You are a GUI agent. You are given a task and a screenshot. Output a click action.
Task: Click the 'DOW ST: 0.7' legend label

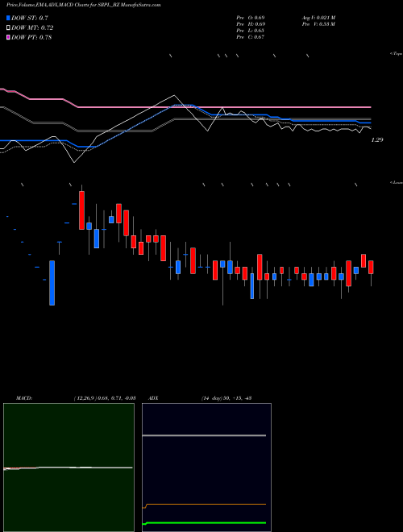pos(30,18)
